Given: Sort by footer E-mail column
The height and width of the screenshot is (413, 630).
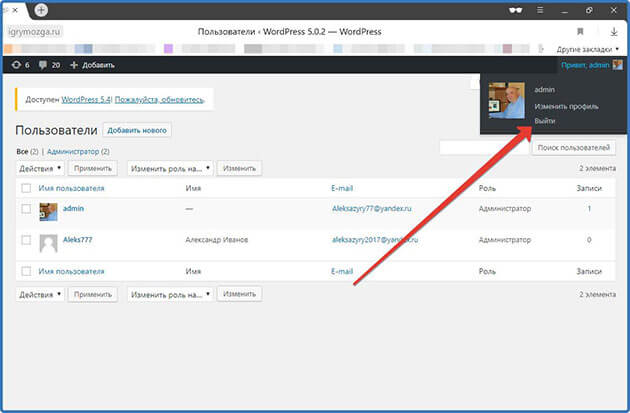Looking at the screenshot, I should click(342, 271).
